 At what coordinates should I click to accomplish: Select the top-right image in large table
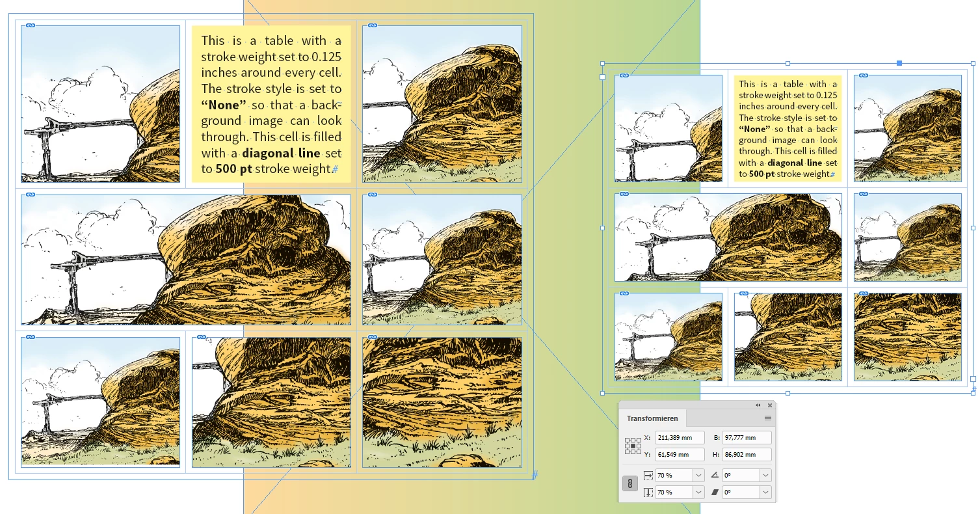point(442,104)
